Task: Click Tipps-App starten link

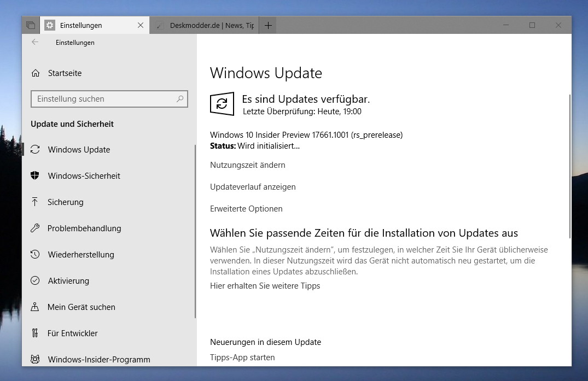Action: click(x=242, y=357)
